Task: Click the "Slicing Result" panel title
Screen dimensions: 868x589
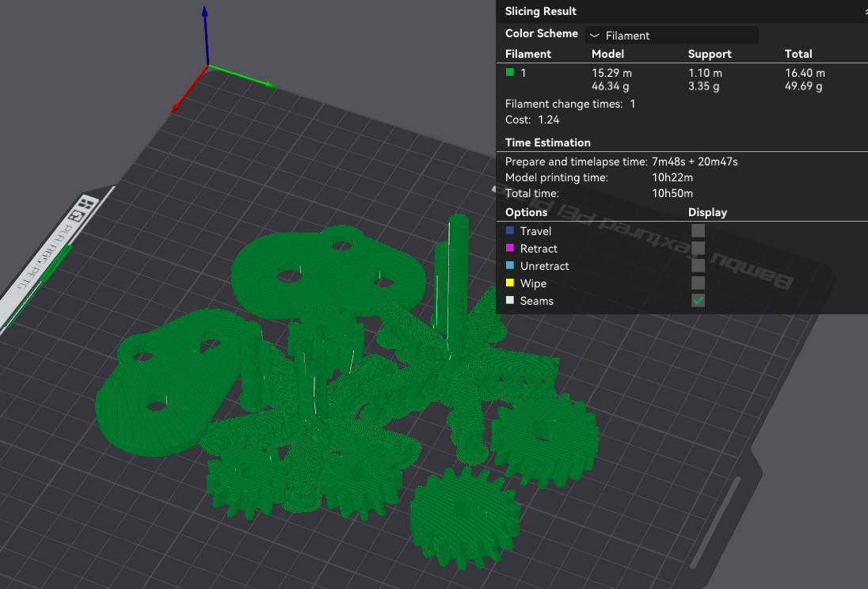Action: [x=540, y=11]
